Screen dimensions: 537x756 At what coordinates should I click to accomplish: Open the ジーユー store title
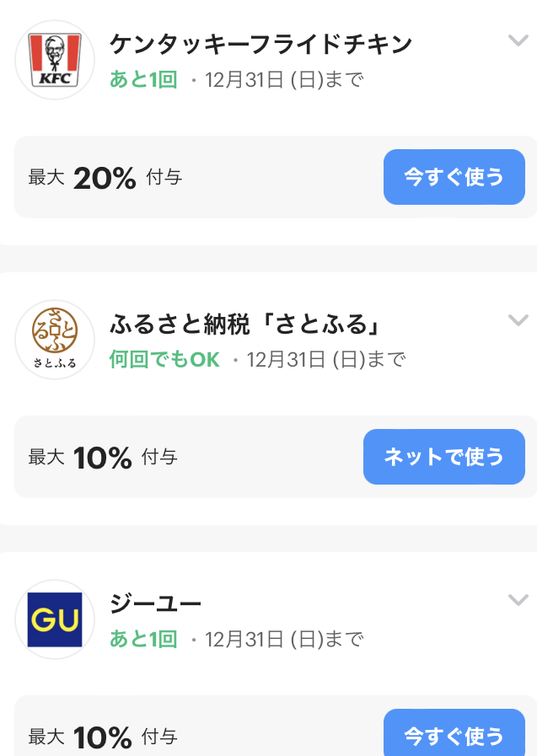click(155, 603)
